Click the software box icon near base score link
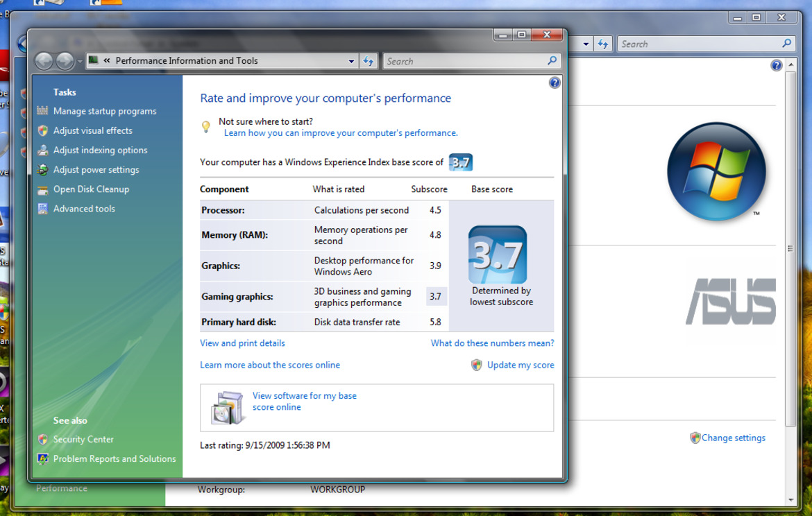Image resolution: width=812 pixels, height=516 pixels. click(227, 408)
